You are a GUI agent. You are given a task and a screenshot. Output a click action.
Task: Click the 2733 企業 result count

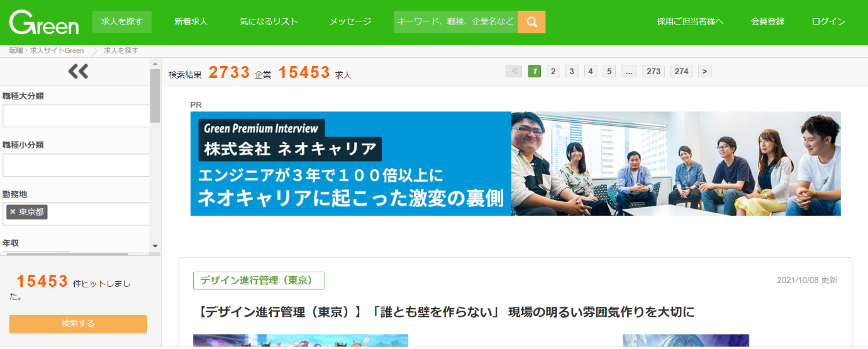[240, 73]
